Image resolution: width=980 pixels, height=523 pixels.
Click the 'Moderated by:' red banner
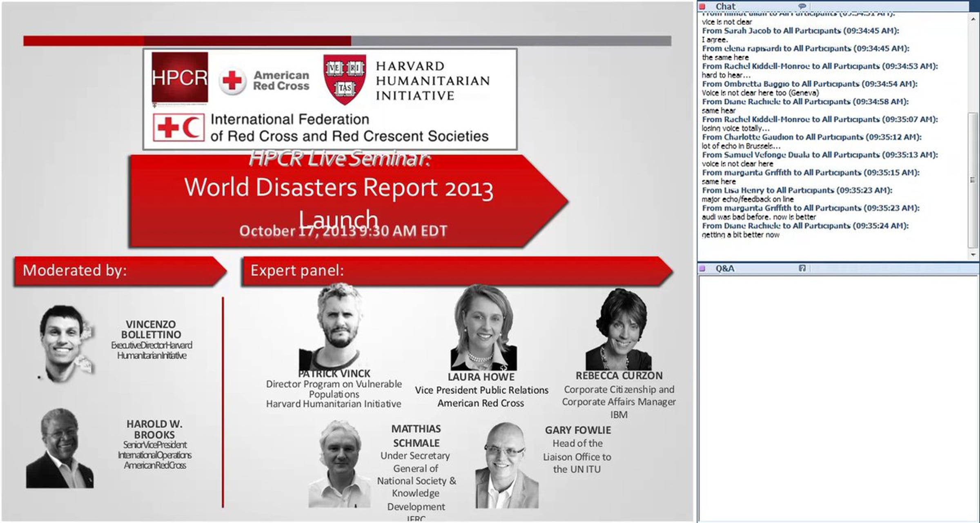120,271
